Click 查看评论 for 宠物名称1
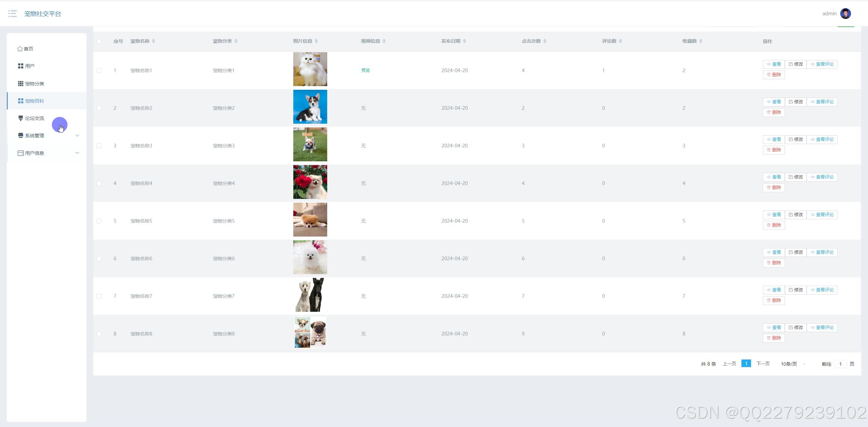Image resolution: width=868 pixels, height=427 pixels. pyautogui.click(x=822, y=64)
